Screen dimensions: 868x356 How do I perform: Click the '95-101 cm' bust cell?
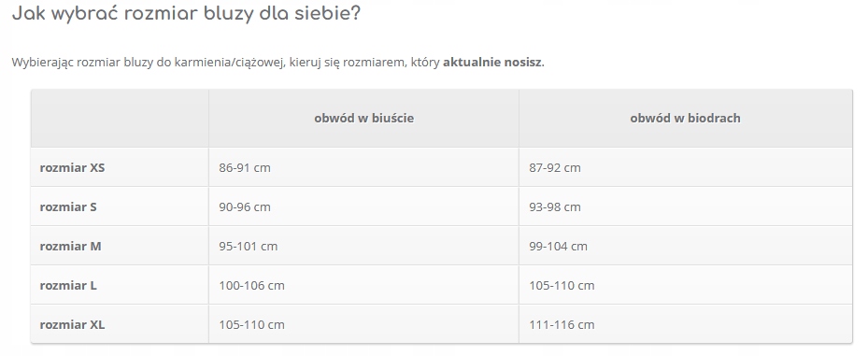point(363,246)
